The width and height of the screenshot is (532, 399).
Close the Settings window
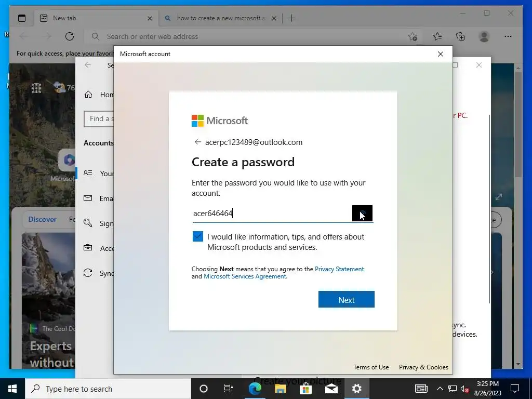click(x=478, y=65)
